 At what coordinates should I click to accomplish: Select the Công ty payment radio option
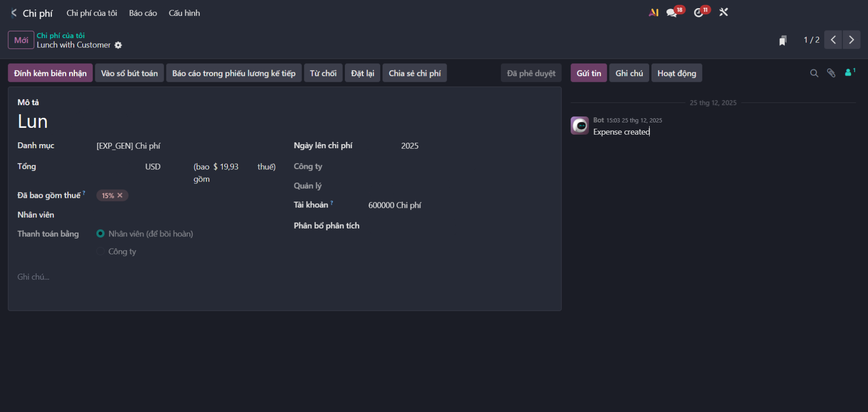pyautogui.click(x=100, y=252)
